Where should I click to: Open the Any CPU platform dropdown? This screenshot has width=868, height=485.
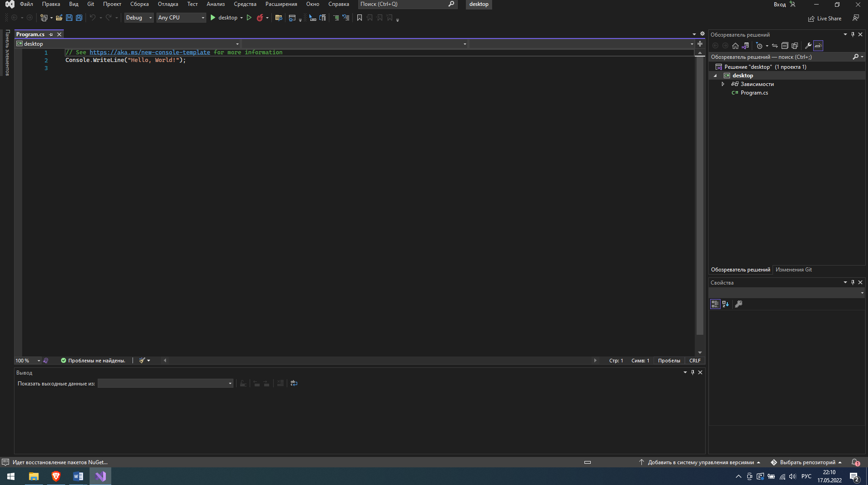pyautogui.click(x=181, y=18)
